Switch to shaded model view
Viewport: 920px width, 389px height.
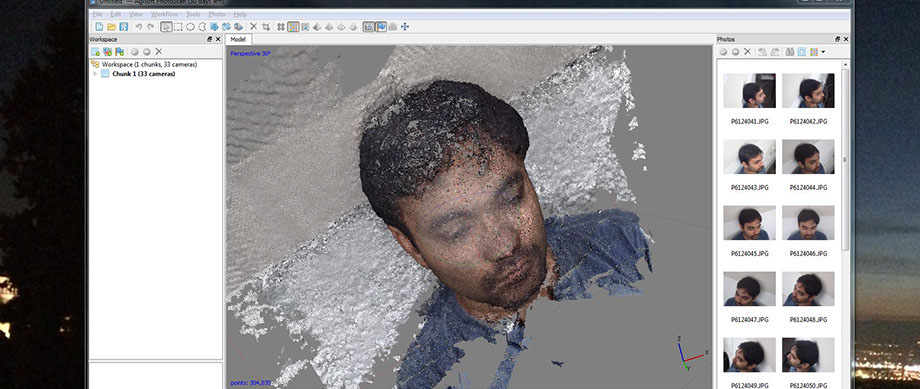(317, 26)
